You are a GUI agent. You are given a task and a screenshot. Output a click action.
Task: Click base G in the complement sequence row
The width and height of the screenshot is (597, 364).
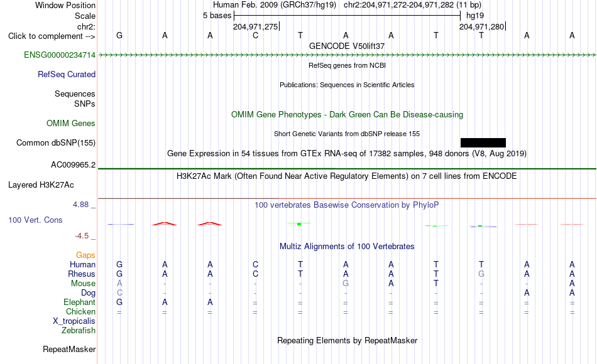pos(119,35)
